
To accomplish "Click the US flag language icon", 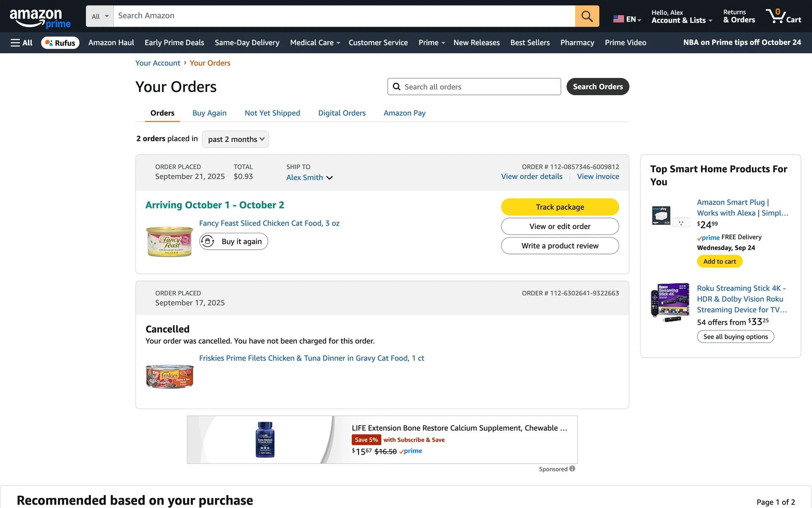I will click(x=618, y=19).
